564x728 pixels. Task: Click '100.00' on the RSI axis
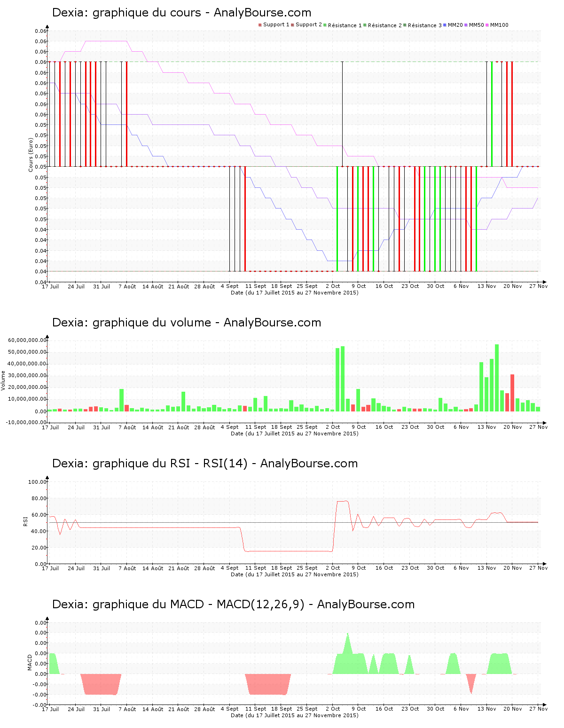pyautogui.click(x=37, y=481)
